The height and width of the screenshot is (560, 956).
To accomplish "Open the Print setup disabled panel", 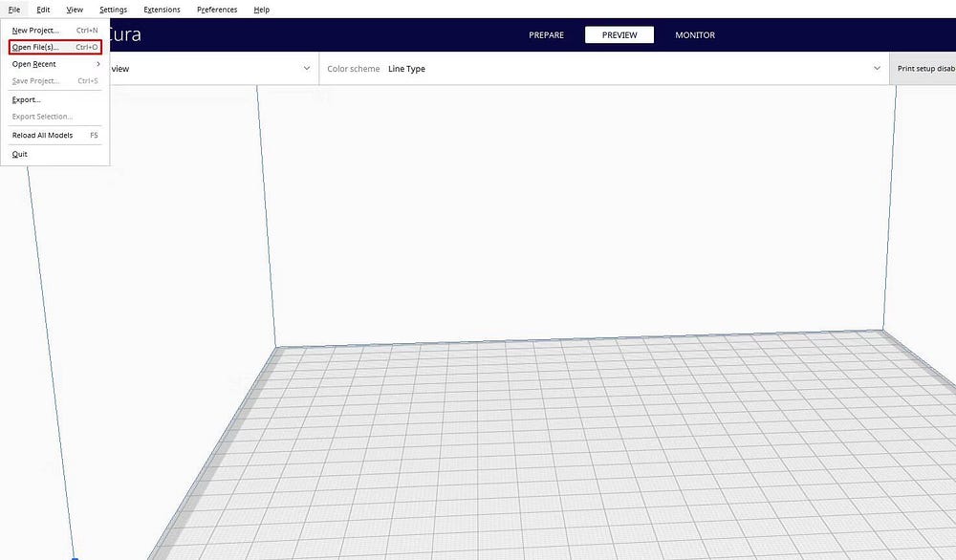I will click(923, 69).
